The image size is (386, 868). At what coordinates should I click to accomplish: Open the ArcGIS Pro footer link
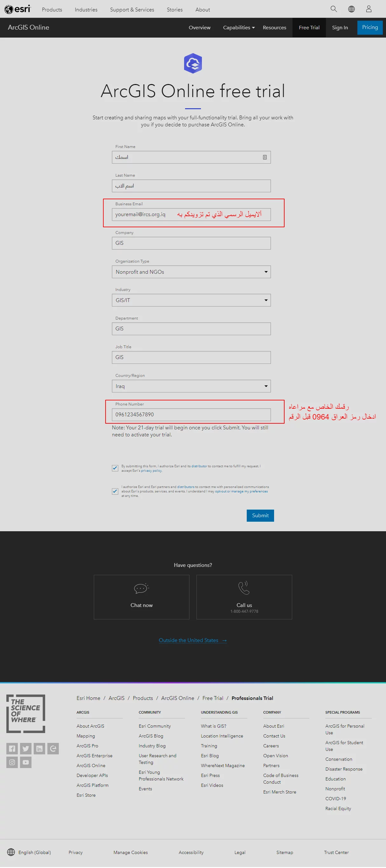(x=87, y=746)
